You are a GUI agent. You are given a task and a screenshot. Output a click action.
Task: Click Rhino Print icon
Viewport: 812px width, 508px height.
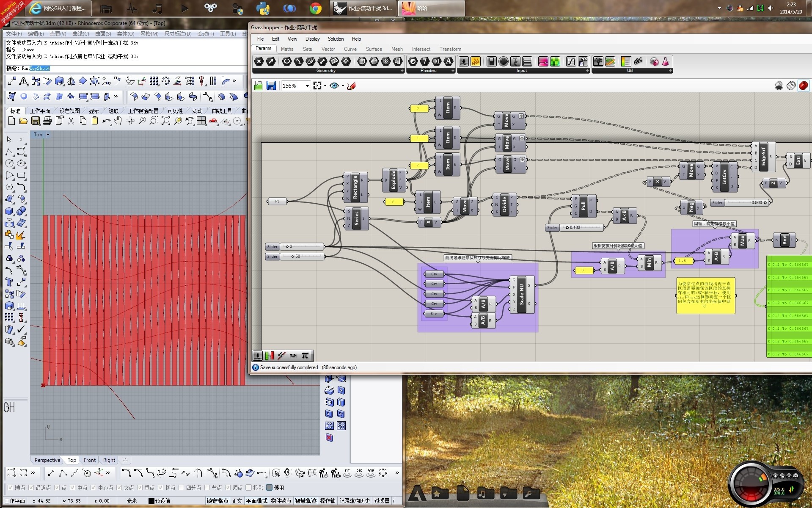pos(47,121)
